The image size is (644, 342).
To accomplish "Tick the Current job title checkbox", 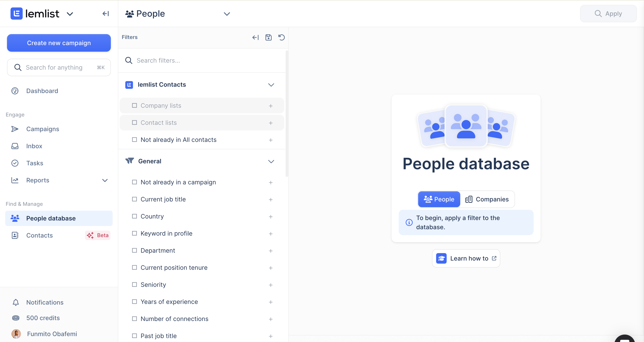I will 134,199.
